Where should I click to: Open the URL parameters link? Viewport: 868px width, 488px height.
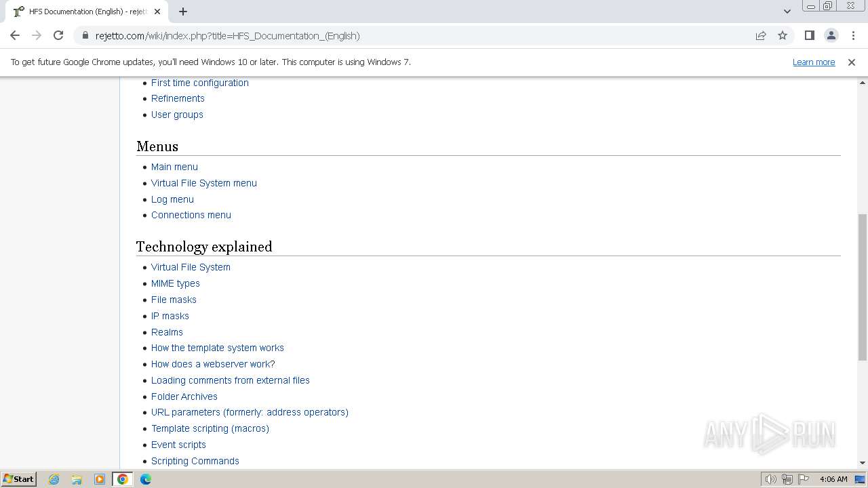[x=250, y=412]
